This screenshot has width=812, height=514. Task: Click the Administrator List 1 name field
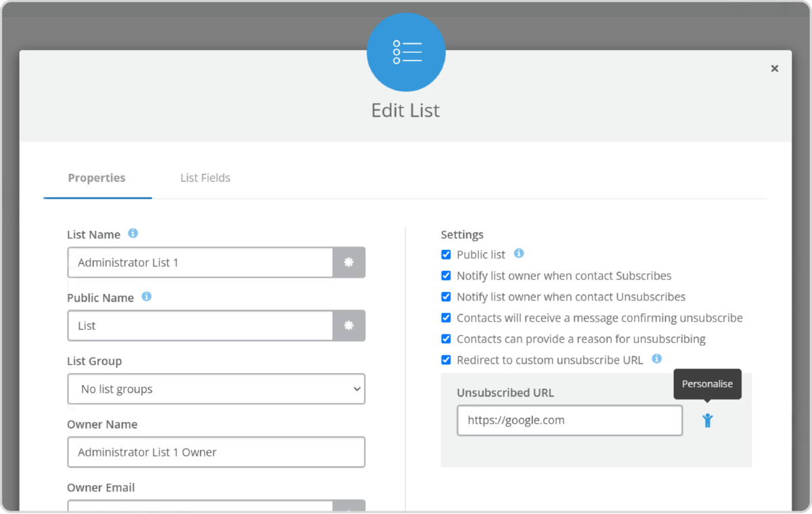[200, 262]
